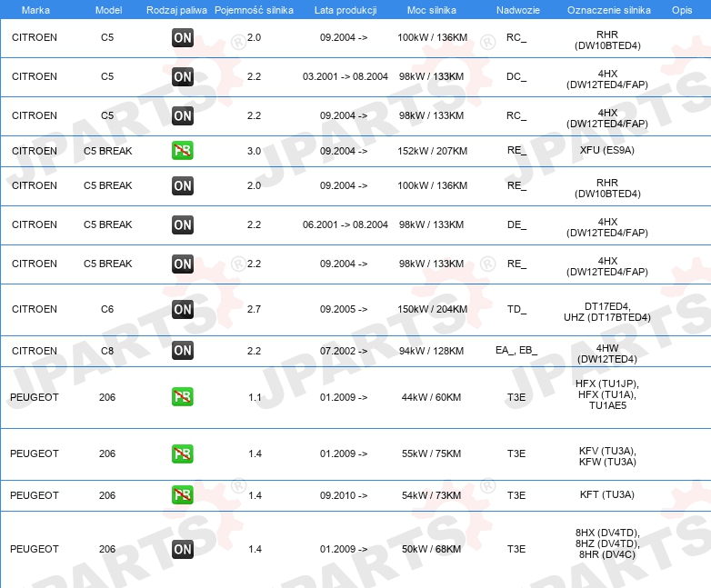Click the ON diesel icon for C5 BREAK 2.0
This screenshot has width=711, height=588.
[183, 185]
